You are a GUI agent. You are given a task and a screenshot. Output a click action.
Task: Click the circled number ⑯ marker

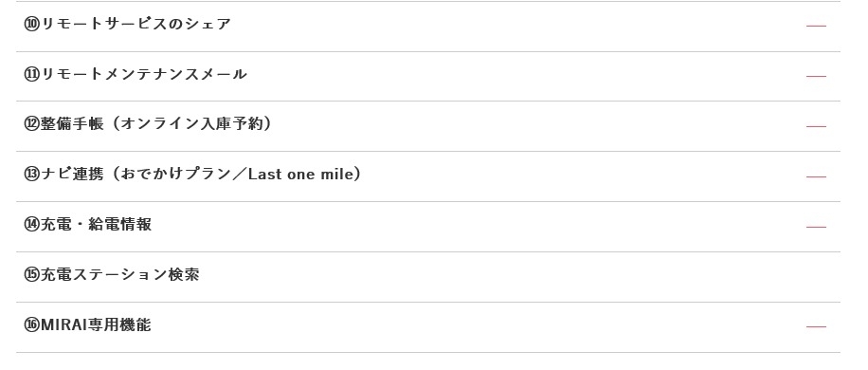point(31,324)
